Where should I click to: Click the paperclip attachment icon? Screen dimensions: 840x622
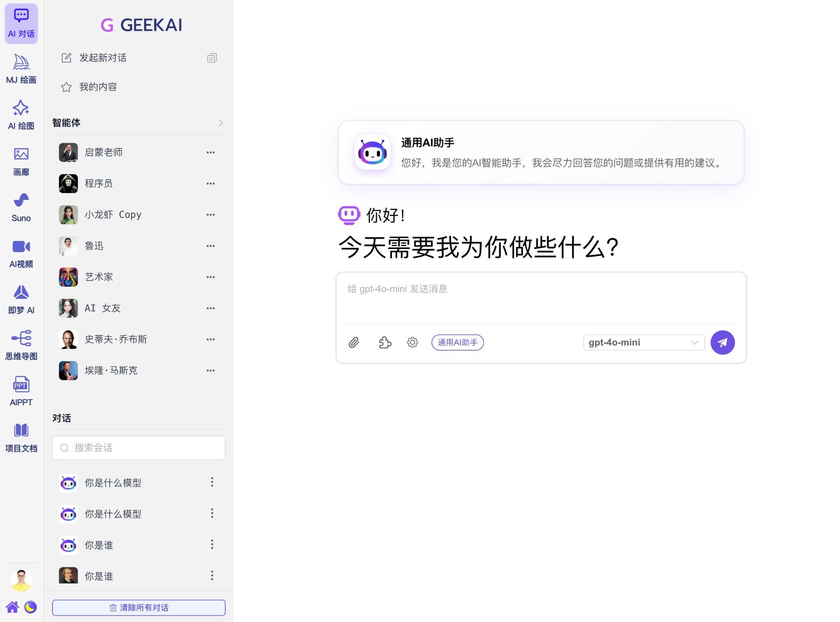(x=354, y=342)
